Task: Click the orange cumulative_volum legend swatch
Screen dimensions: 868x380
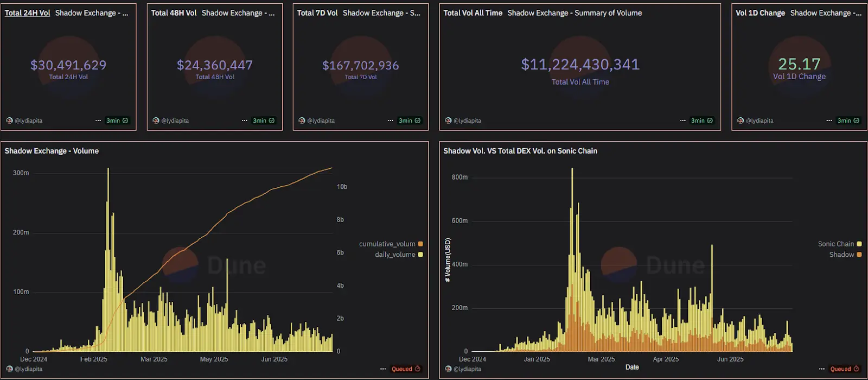Action: click(x=420, y=244)
